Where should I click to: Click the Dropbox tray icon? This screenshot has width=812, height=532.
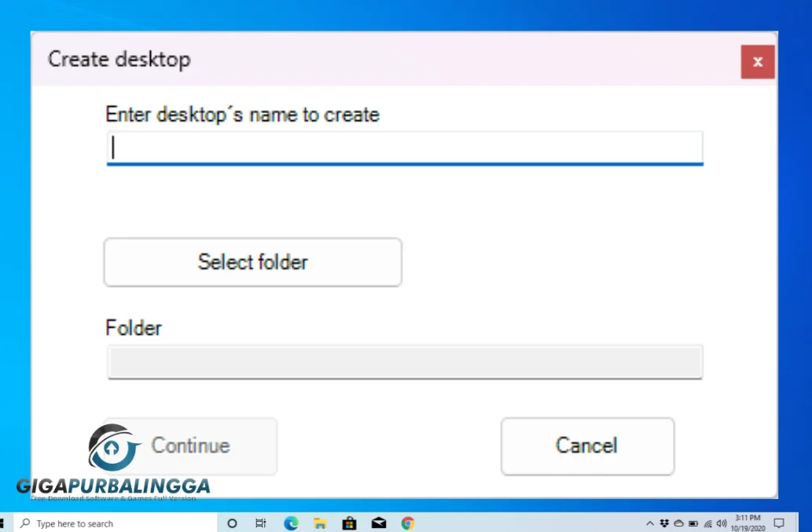(x=664, y=523)
